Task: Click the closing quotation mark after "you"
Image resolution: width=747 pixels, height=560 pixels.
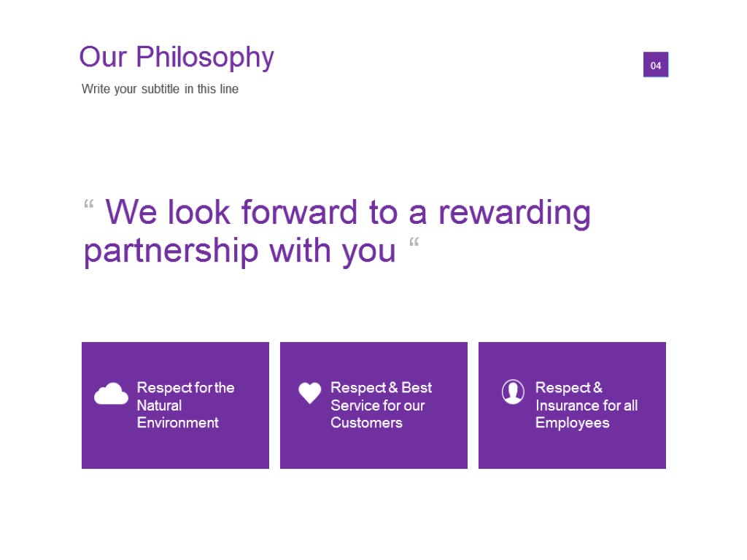Action: (414, 244)
